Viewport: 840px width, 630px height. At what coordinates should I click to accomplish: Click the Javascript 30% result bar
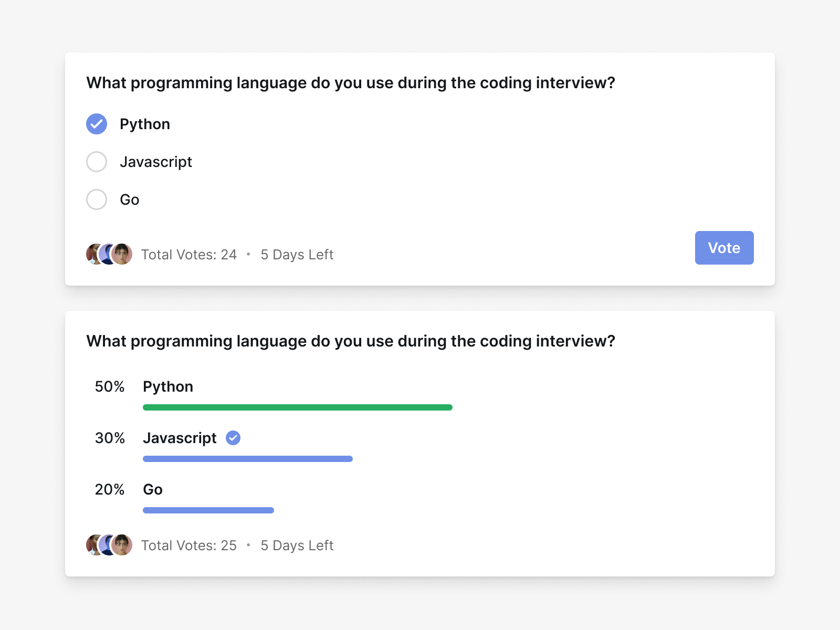[x=247, y=459]
